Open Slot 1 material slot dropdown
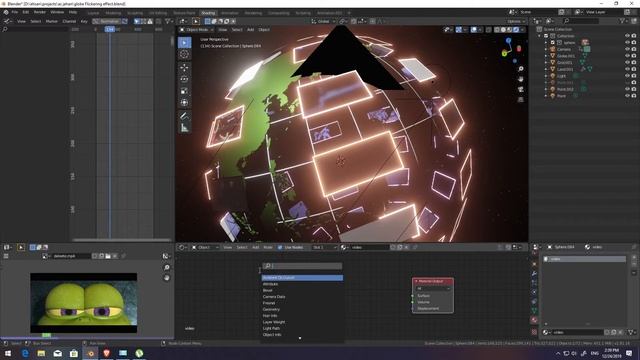This screenshot has height=360, width=640. pyautogui.click(x=324, y=247)
